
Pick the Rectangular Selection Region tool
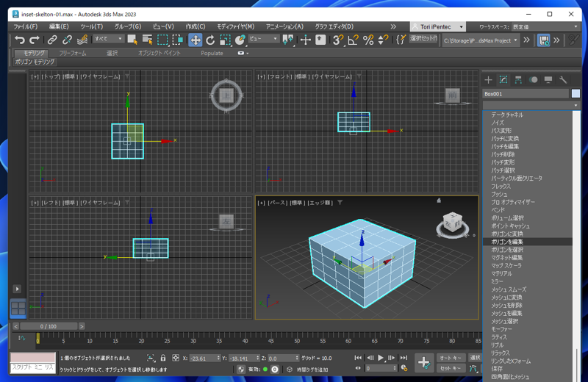click(x=162, y=40)
